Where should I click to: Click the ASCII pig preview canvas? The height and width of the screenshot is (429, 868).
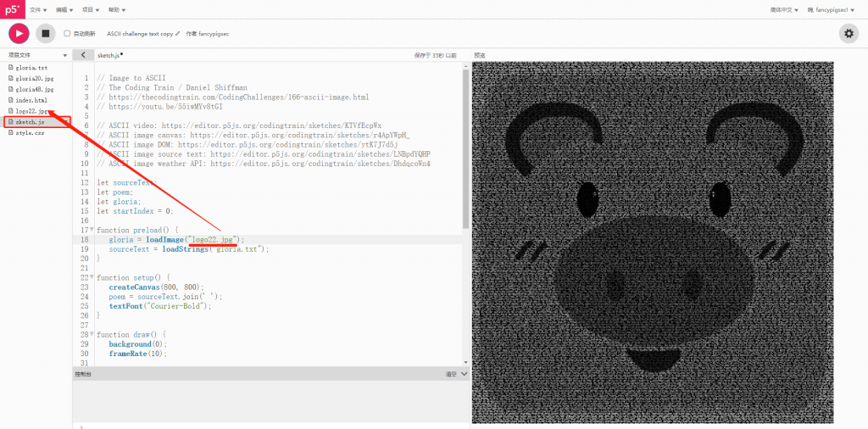click(653, 242)
